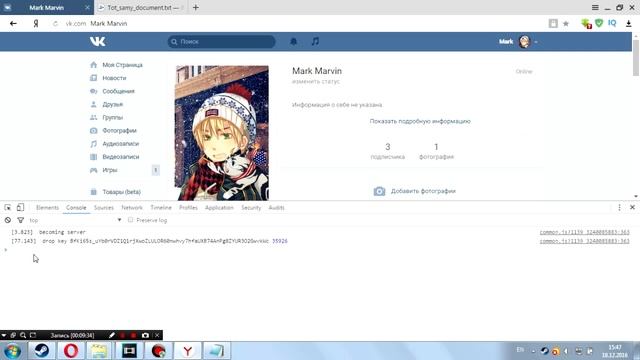Open the 3 подписчика counter
Screen dimensions: 640x360
pos(388,151)
